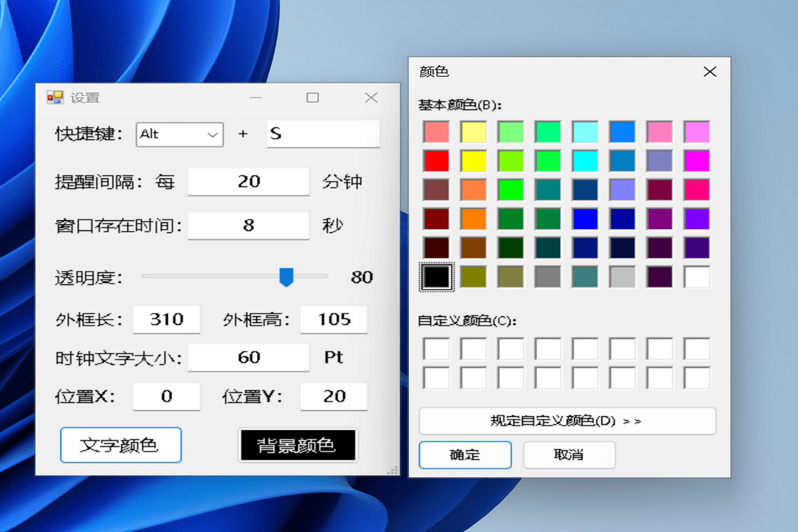Close the 颜色 color dialog window

709,72
